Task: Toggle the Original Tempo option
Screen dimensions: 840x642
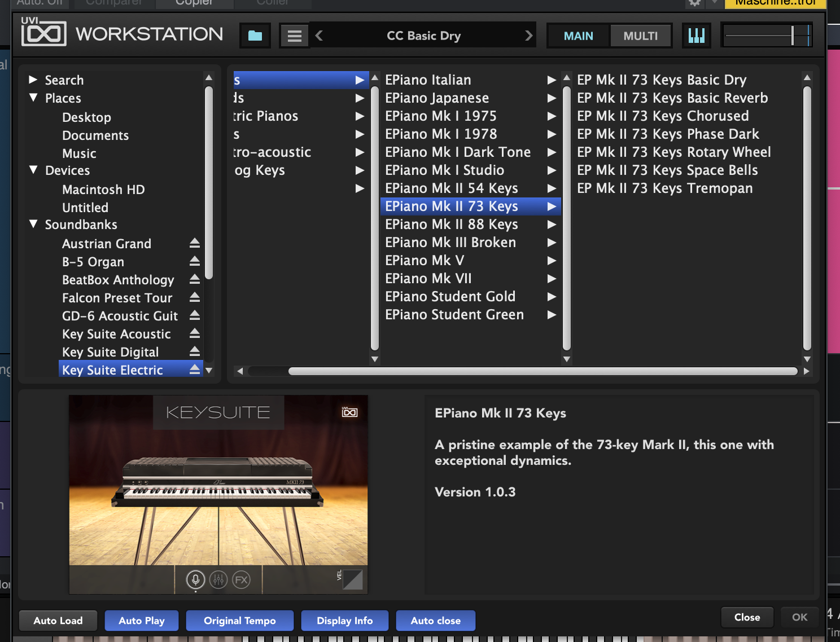Action: [x=240, y=621]
